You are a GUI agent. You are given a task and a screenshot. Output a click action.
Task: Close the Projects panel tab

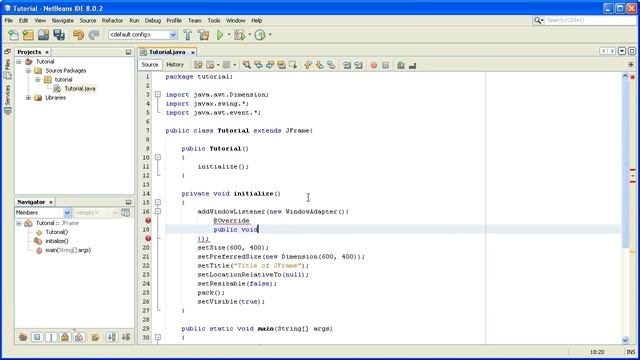tap(47, 52)
